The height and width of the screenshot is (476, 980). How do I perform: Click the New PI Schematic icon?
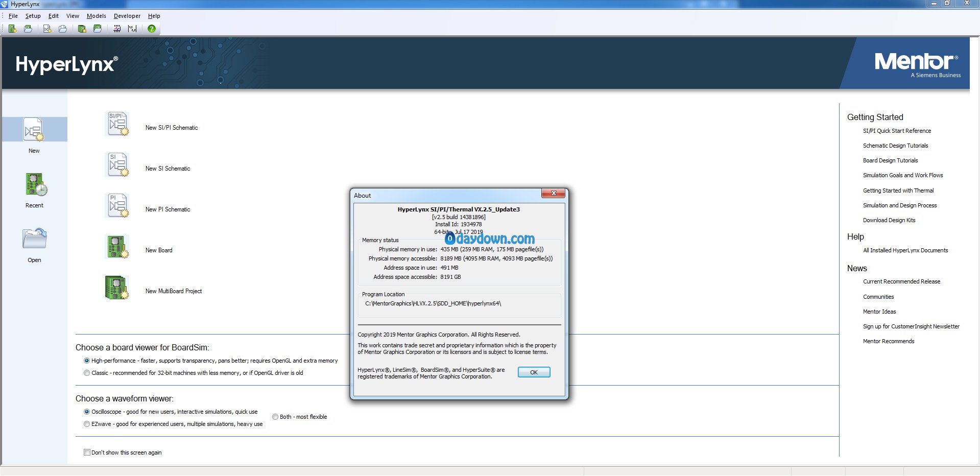pos(117,206)
